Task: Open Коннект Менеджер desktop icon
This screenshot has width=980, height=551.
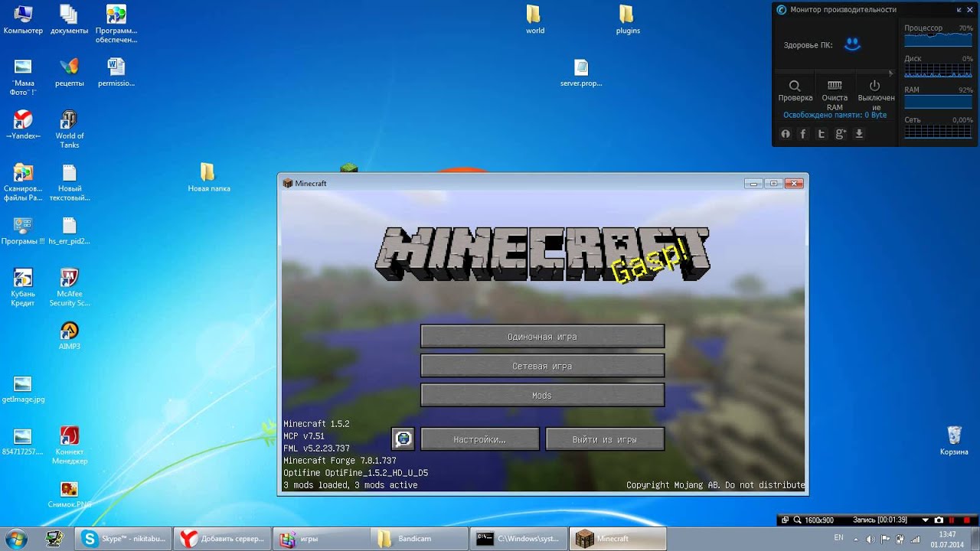Action: point(69,445)
